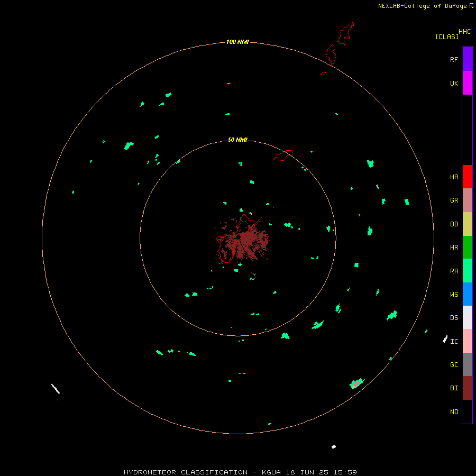Click the RA bright green legend swatch
This screenshot has width=476, height=476.
[467, 271]
